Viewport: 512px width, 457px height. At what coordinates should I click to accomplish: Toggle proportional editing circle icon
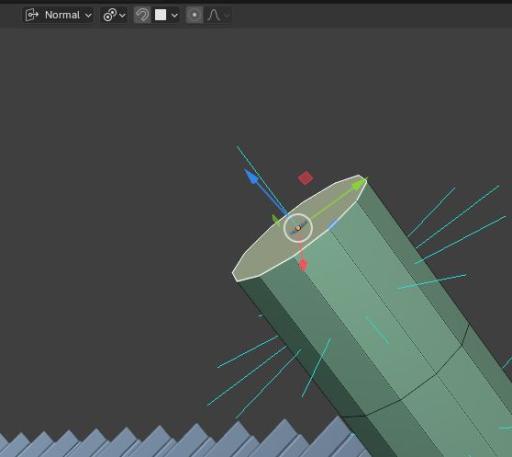(194, 15)
